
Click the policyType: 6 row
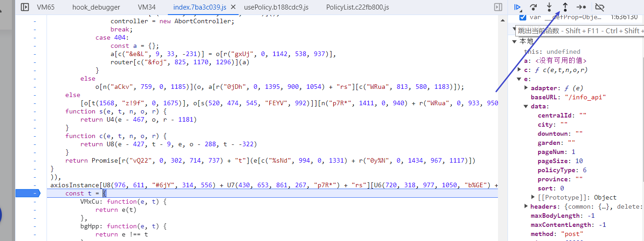tap(562, 170)
